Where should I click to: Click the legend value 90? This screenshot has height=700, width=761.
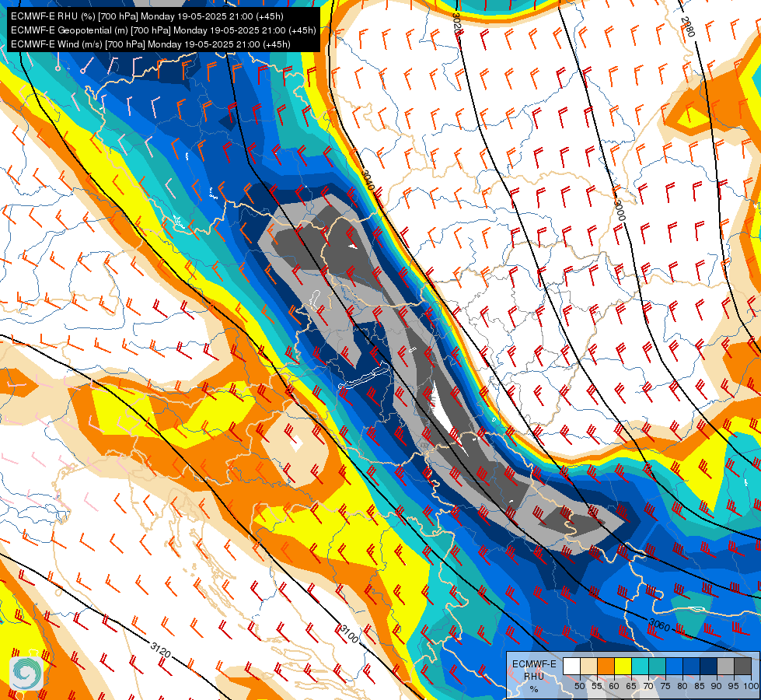(717, 686)
